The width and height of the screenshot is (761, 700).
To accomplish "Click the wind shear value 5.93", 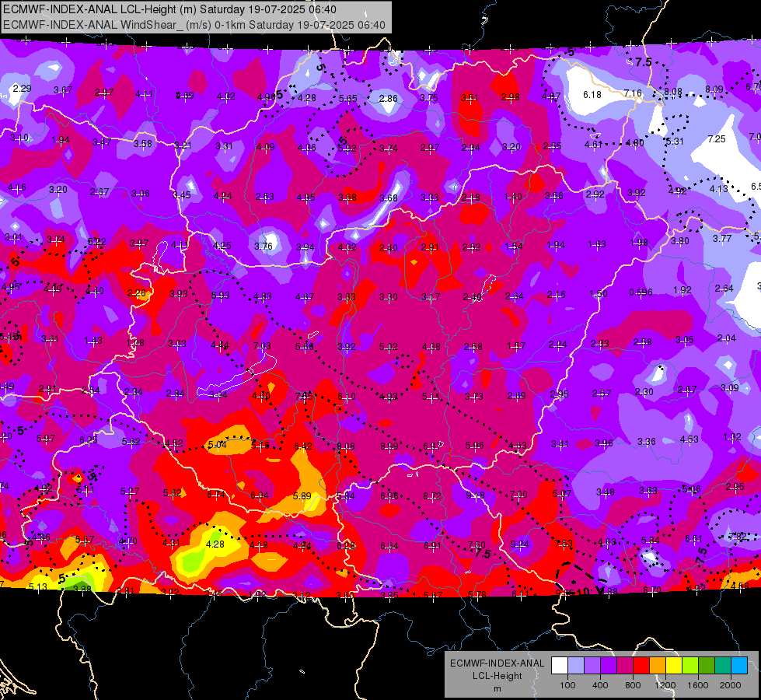I will [x=220, y=296].
